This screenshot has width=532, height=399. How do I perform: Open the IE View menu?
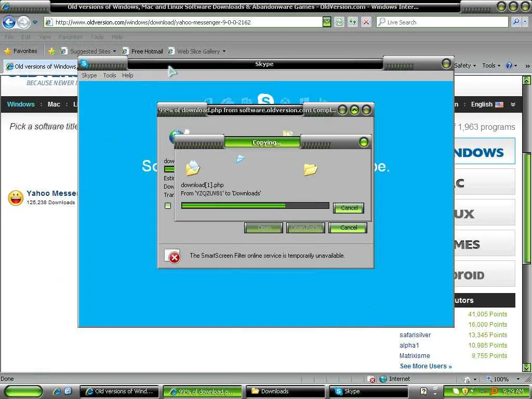(x=45, y=37)
